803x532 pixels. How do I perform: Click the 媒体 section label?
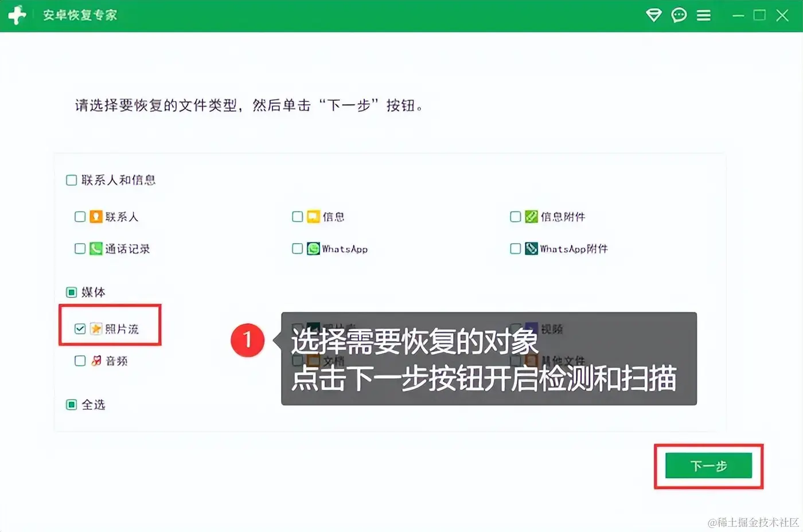point(93,292)
